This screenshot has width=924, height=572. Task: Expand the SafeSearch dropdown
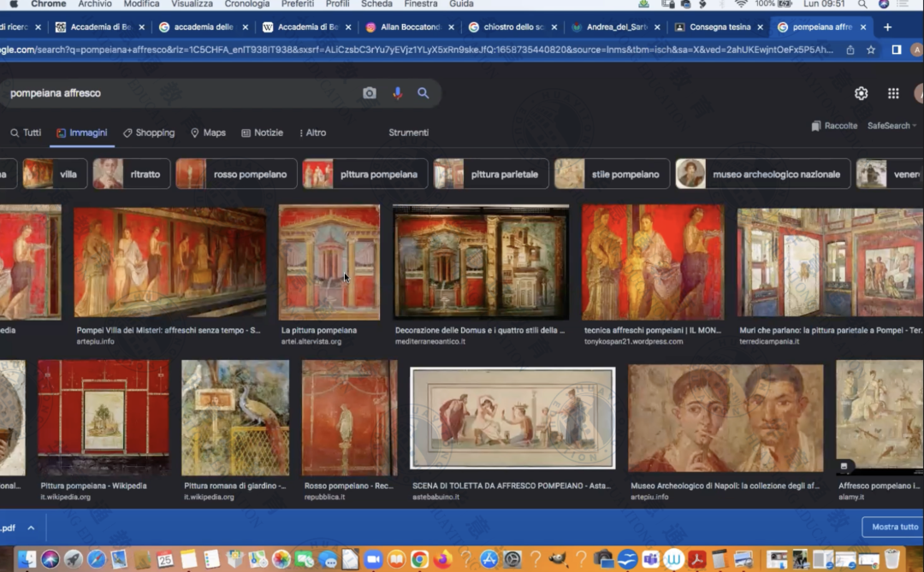click(892, 126)
